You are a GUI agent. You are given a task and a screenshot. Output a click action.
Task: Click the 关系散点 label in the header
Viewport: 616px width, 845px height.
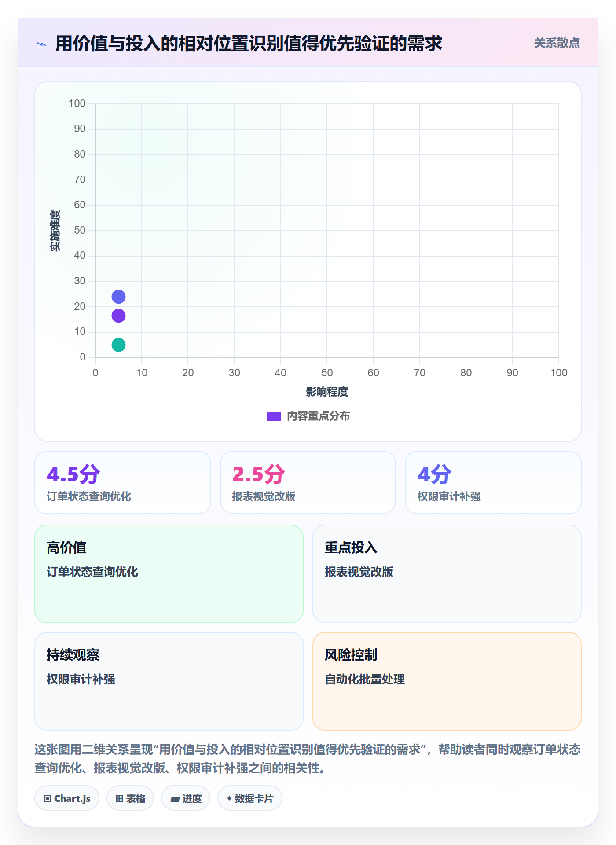click(557, 43)
